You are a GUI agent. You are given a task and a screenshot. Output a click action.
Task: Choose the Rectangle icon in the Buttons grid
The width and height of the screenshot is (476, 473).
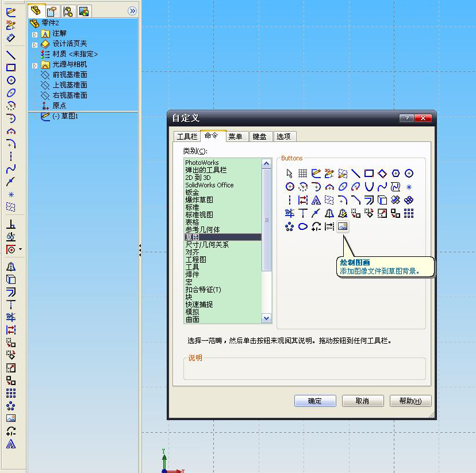pyautogui.click(x=369, y=174)
